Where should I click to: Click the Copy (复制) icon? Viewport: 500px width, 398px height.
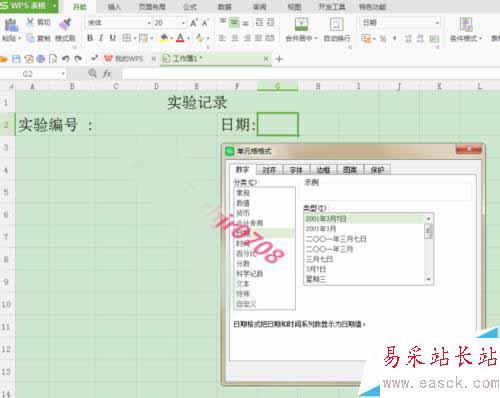[x=30, y=38]
